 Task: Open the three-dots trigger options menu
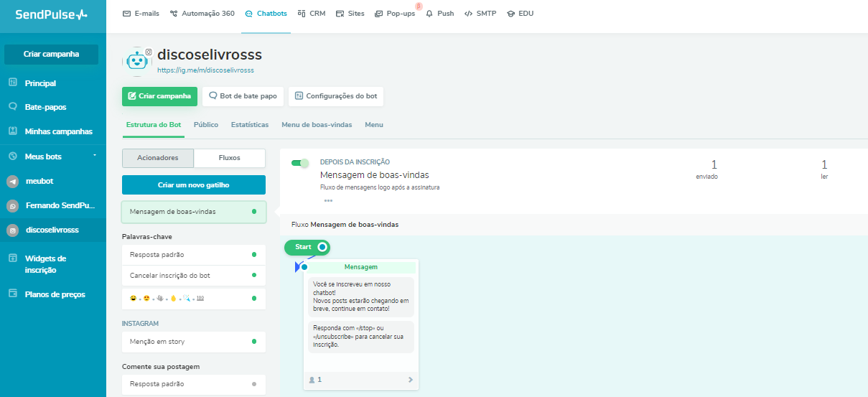(328, 201)
